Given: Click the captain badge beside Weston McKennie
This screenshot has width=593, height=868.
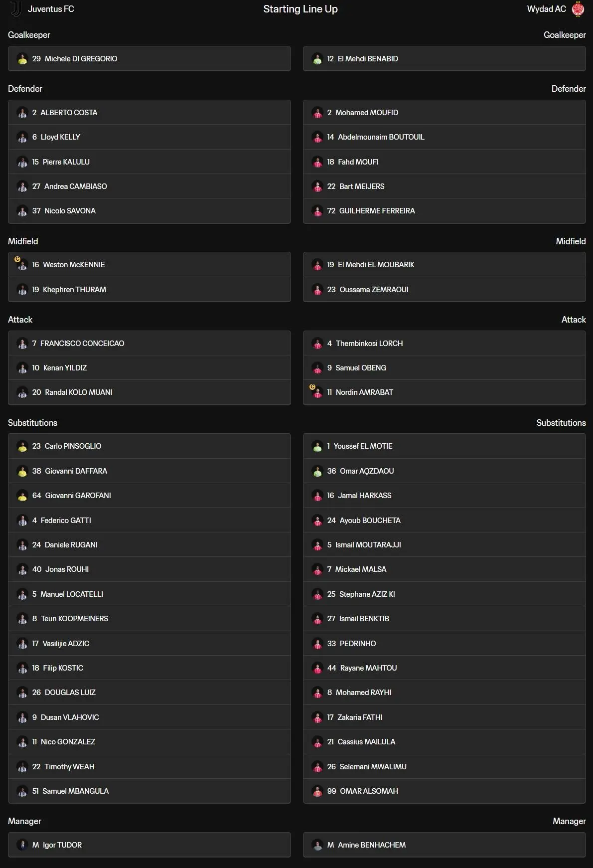Looking at the screenshot, I should tap(17, 259).
